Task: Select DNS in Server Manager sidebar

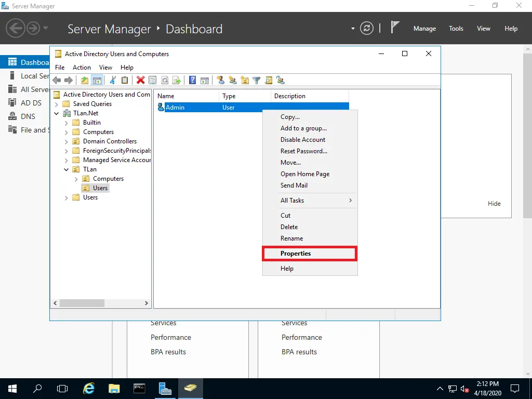Action: point(25,116)
